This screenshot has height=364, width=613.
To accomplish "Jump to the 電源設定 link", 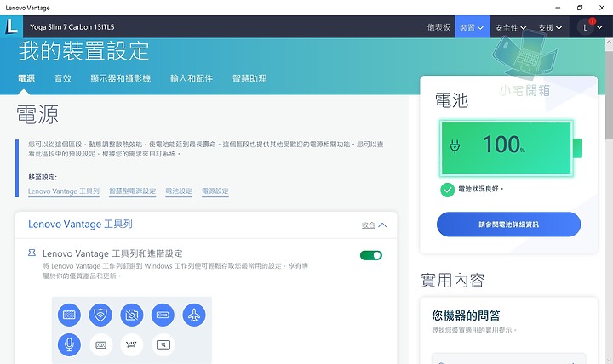I will coord(215,191).
